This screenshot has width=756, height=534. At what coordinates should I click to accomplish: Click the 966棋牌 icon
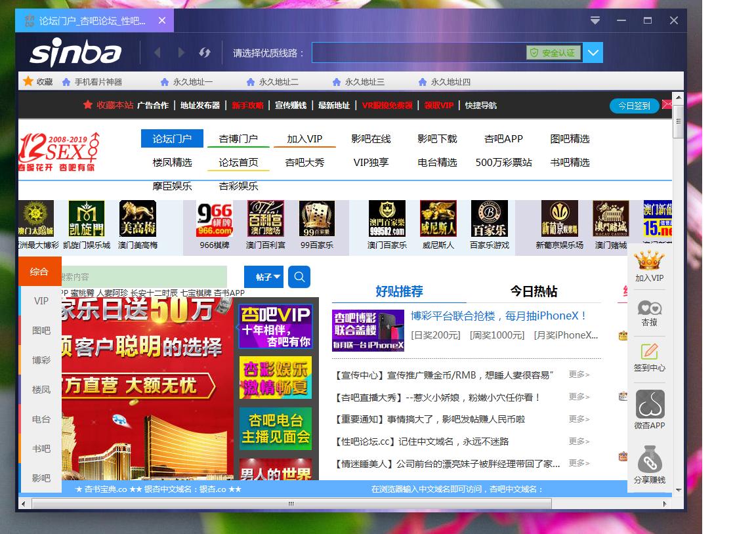click(x=215, y=218)
